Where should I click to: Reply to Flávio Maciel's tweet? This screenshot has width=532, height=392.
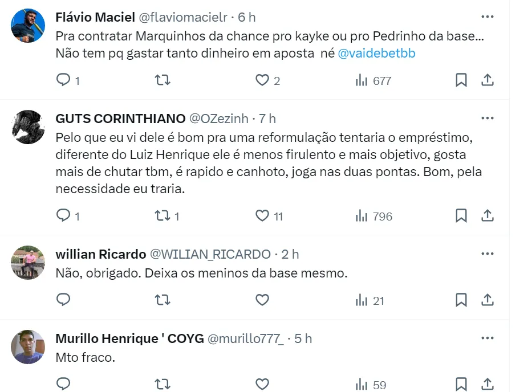tap(63, 80)
